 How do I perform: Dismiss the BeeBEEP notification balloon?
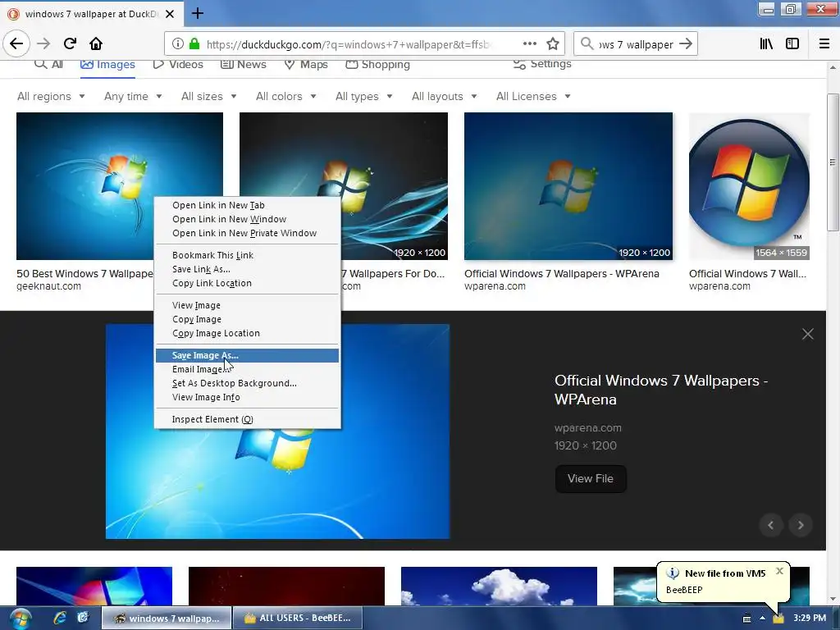point(779,571)
